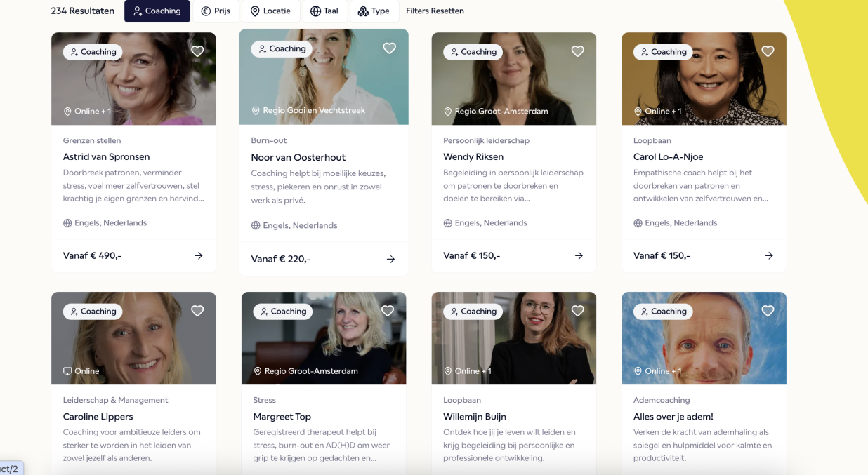The height and width of the screenshot is (475, 868).
Task: Click arrow icon on Carol Lo-A-Njoe card
Action: click(x=769, y=256)
